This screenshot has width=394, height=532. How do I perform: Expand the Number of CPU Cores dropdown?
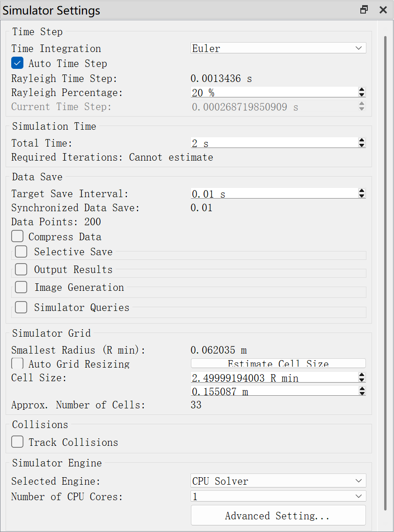point(278,496)
